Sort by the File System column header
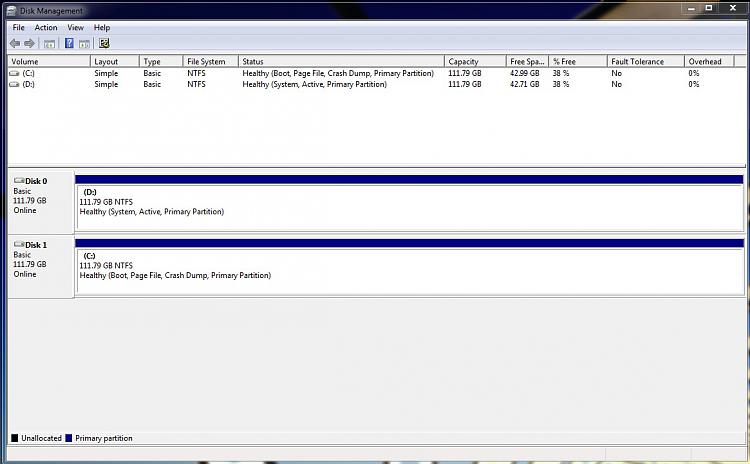 pos(210,61)
